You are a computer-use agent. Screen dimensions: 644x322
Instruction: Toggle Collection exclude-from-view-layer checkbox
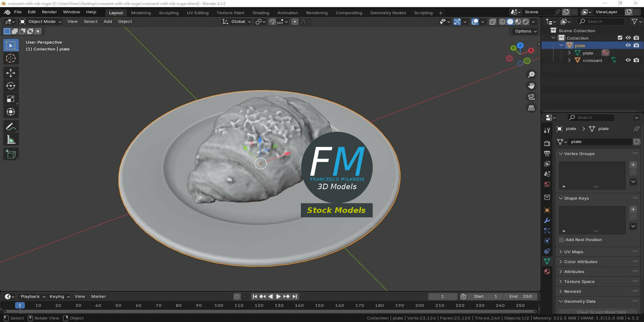tap(620, 38)
